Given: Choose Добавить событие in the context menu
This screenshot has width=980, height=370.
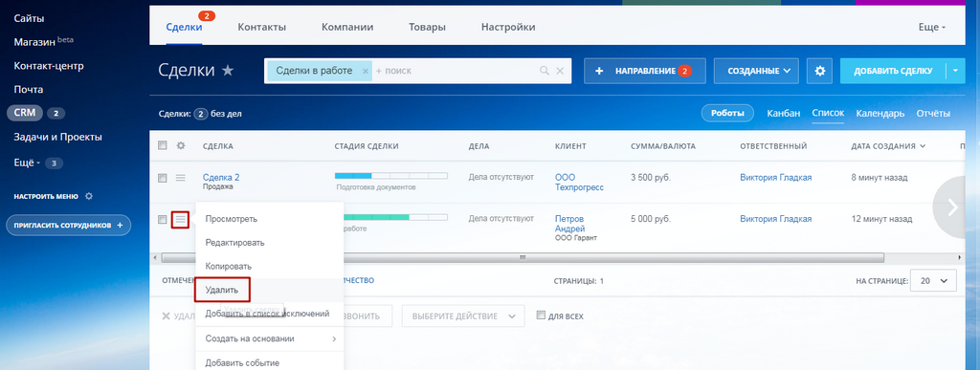Looking at the screenshot, I should tap(242, 362).
